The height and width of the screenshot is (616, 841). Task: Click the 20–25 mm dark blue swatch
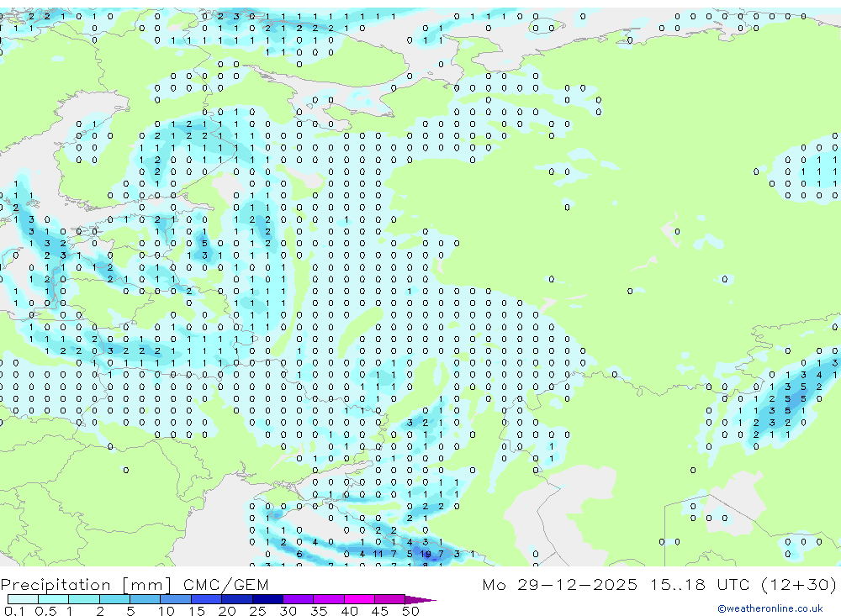[x=237, y=599]
